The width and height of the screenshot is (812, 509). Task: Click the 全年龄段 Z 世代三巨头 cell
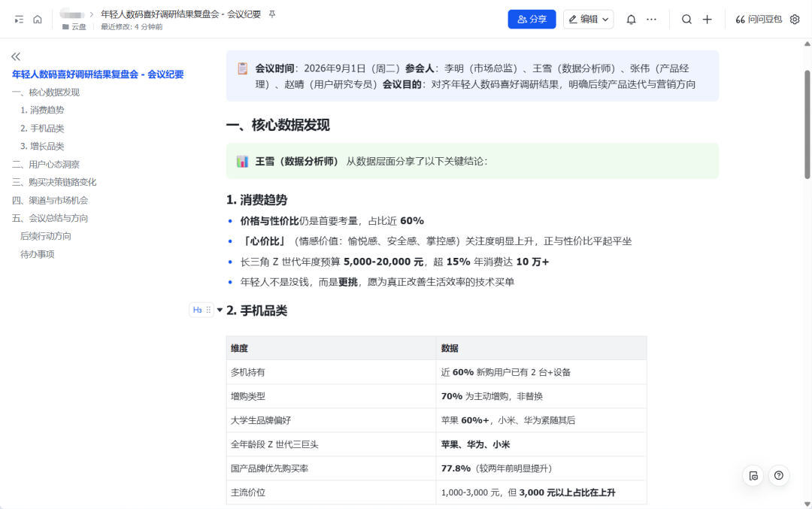[x=331, y=444]
